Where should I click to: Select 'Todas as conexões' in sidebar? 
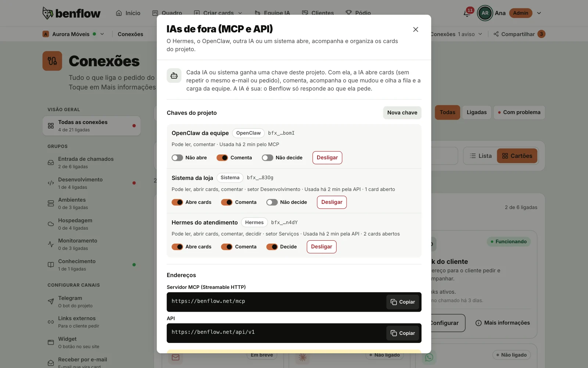tap(92, 125)
